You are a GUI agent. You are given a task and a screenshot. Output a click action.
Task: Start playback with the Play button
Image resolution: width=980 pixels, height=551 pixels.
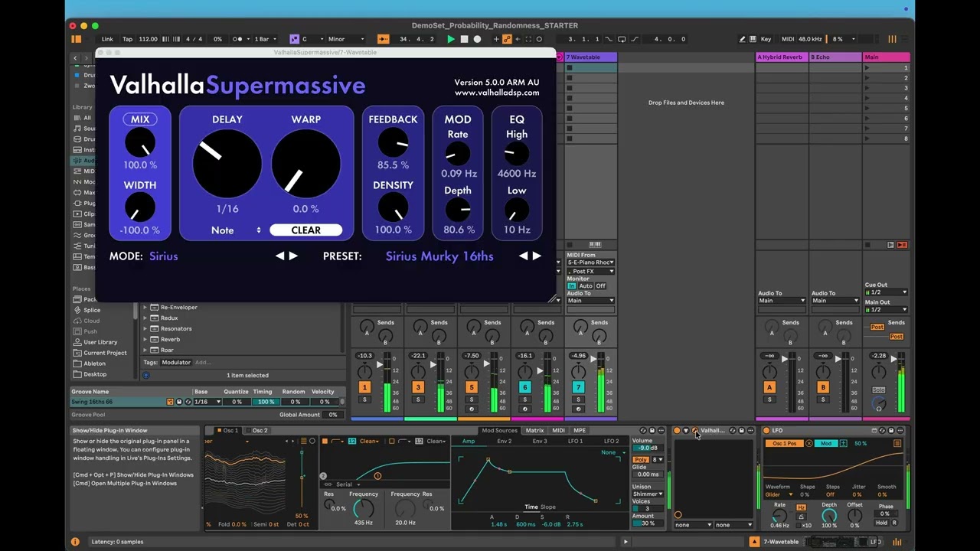[451, 39]
